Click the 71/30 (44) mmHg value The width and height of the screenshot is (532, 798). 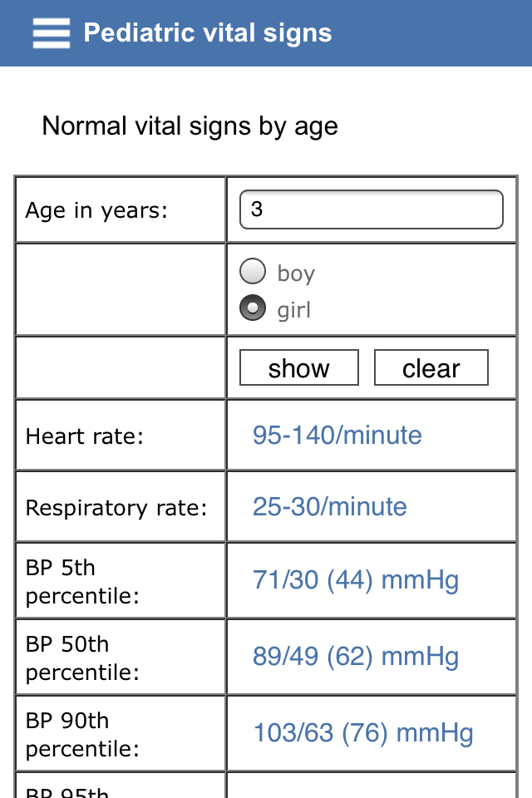point(356,580)
